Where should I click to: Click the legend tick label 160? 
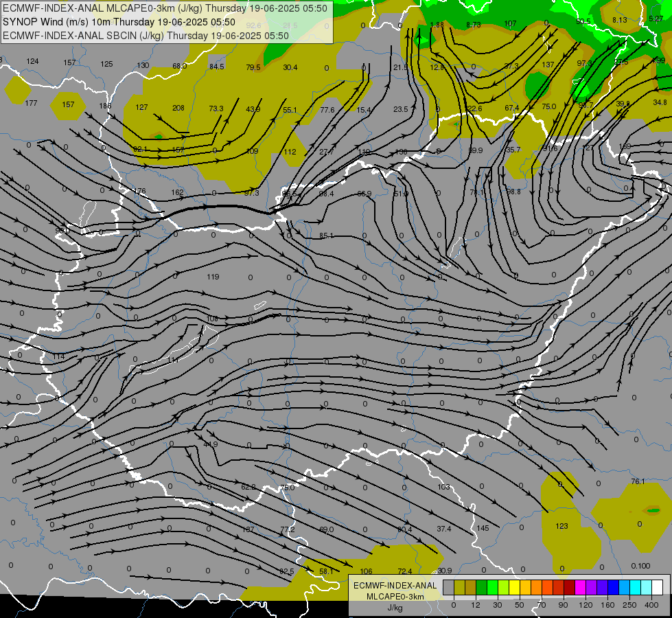pyautogui.click(x=608, y=605)
